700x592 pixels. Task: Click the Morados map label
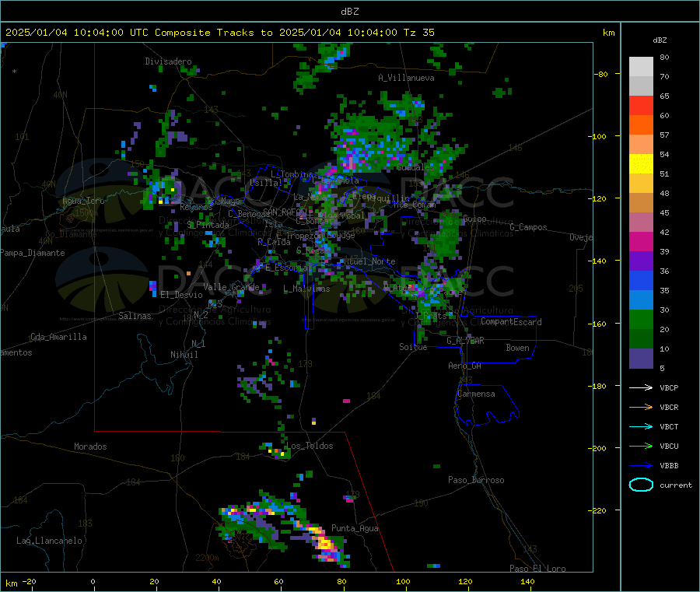pyautogui.click(x=90, y=447)
